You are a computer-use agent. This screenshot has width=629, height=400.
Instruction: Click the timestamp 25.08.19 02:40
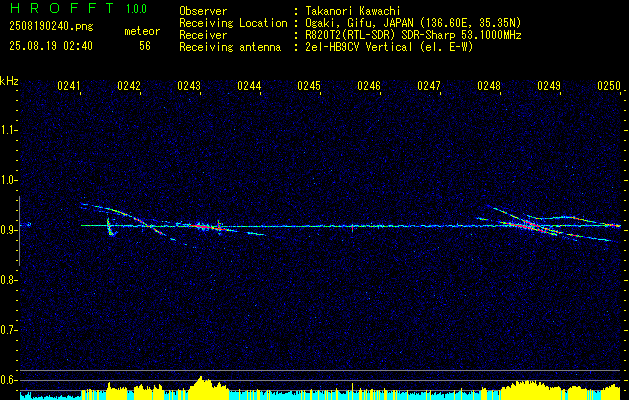(51, 46)
